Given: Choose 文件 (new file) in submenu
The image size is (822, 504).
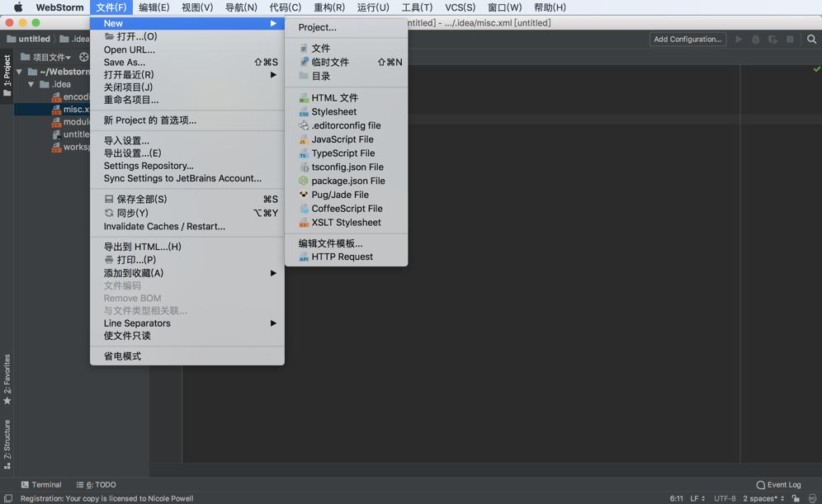Looking at the screenshot, I should (x=346, y=48).
